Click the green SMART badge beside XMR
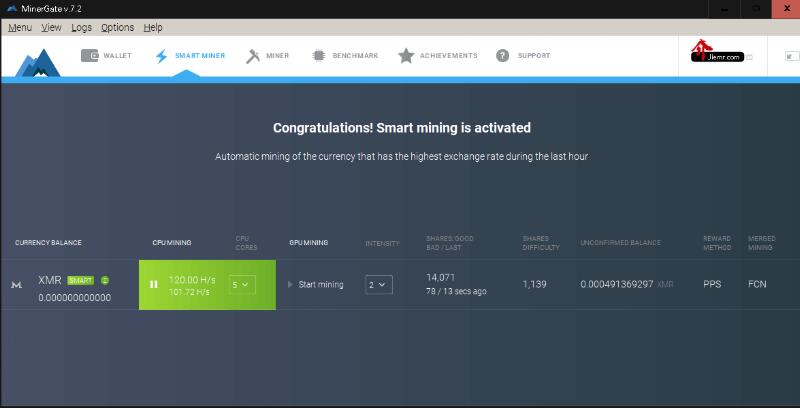Image resolution: width=800 pixels, height=408 pixels. [x=81, y=280]
